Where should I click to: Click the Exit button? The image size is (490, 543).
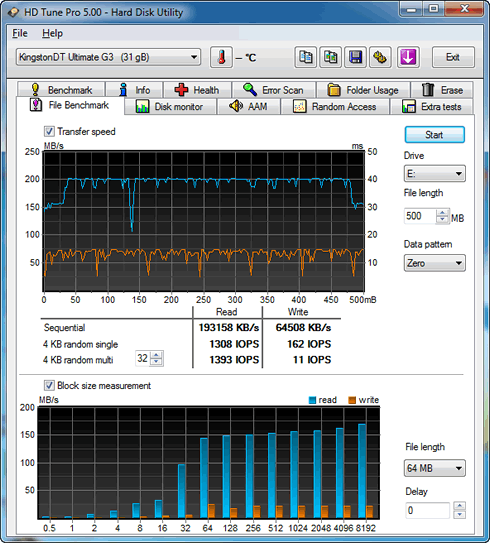(x=453, y=57)
